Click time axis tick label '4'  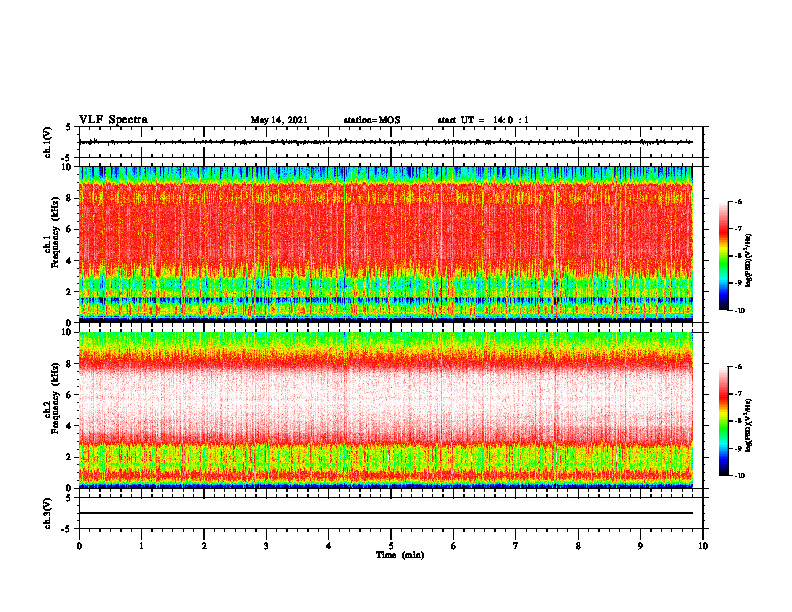(x=329, y=546)
